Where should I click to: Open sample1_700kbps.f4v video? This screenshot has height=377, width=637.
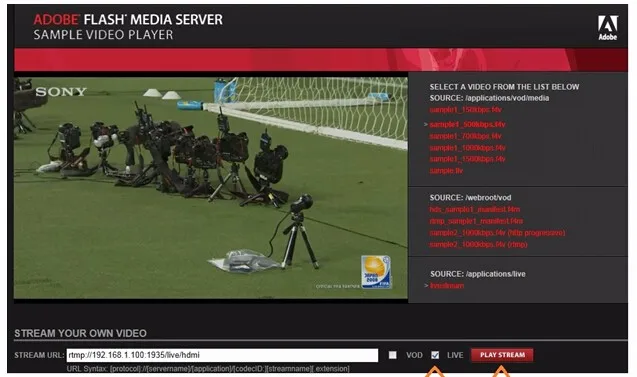click(466, 136)
